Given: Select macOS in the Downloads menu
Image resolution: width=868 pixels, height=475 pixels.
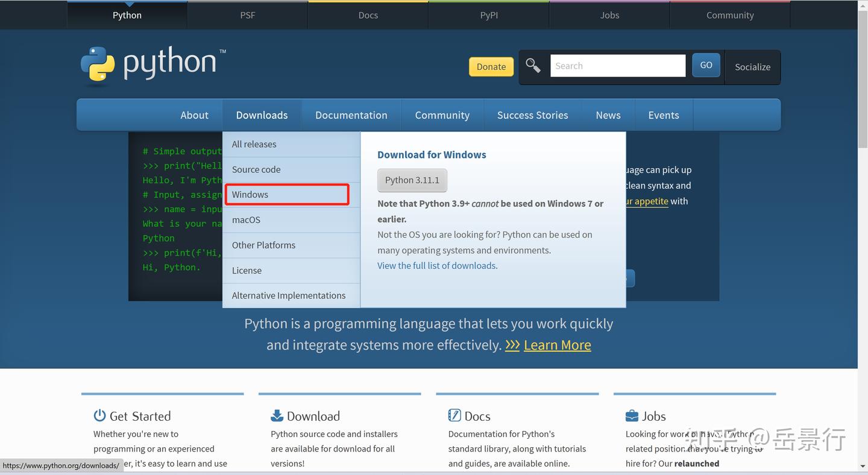Looking at the screenshot, I should click(246, 219).
